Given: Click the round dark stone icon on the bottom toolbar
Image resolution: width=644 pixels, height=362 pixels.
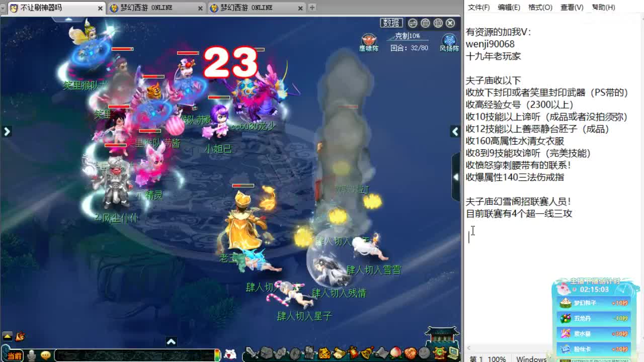Looking at the screenshot, I should [295, 353].
